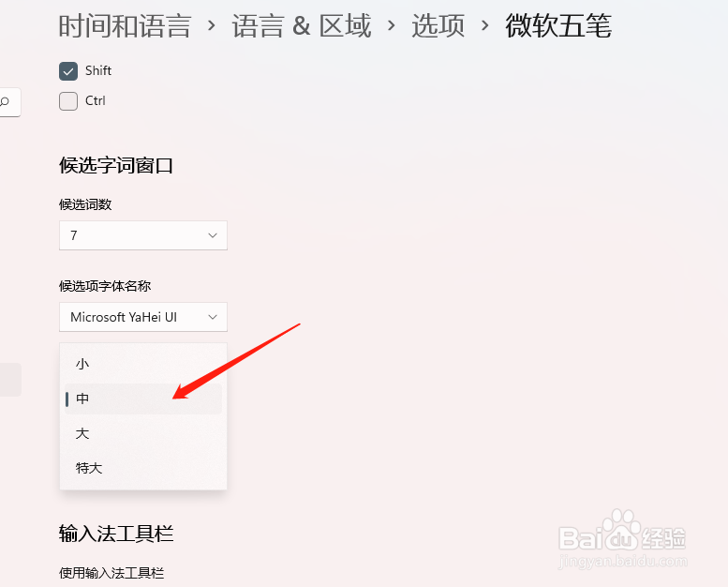Expand the Microsoft YaHei UI font dropdown arrow
The image size is (728, 587).
[x=213, y=317]
